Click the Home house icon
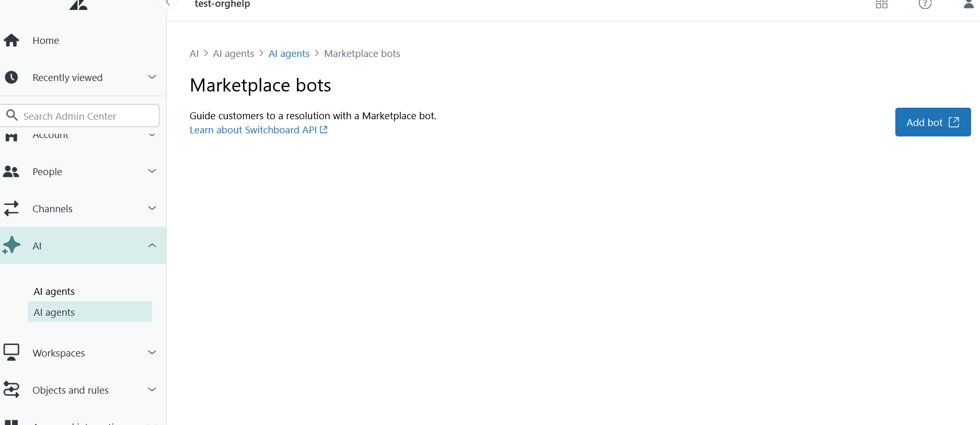Image resolution: width=980 pixels, height=425 pixels. 11,40
